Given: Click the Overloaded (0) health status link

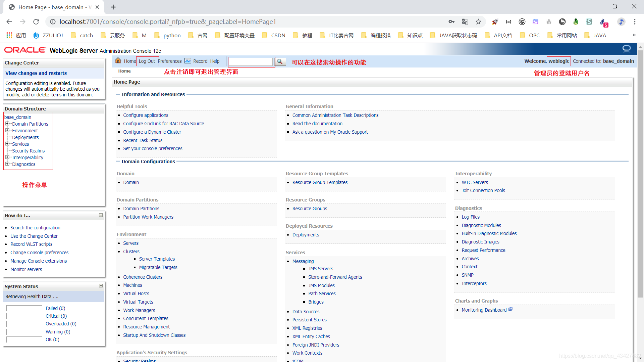Looking at the screenshot, I should tap(61, 324).
